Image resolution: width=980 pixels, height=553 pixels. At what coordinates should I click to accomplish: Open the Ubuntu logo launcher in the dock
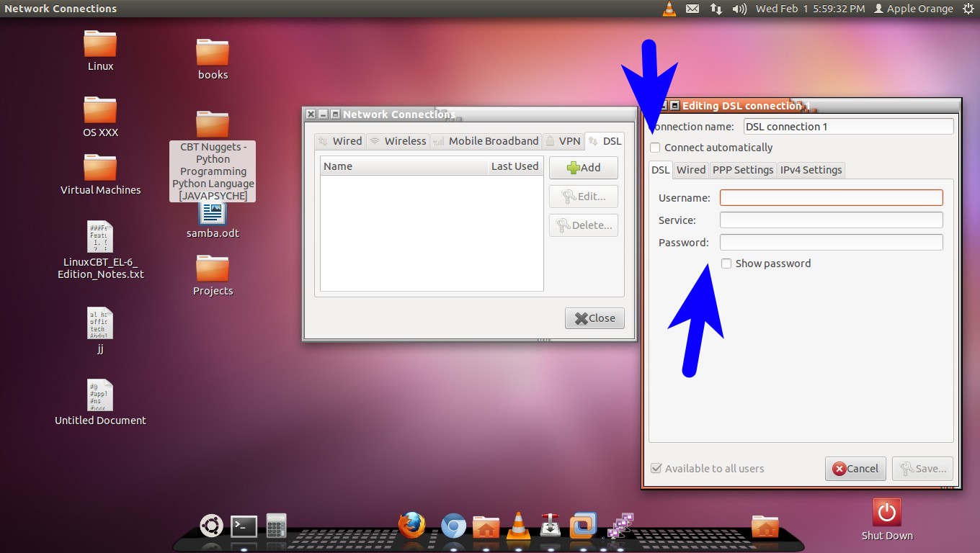pos(211,526)
